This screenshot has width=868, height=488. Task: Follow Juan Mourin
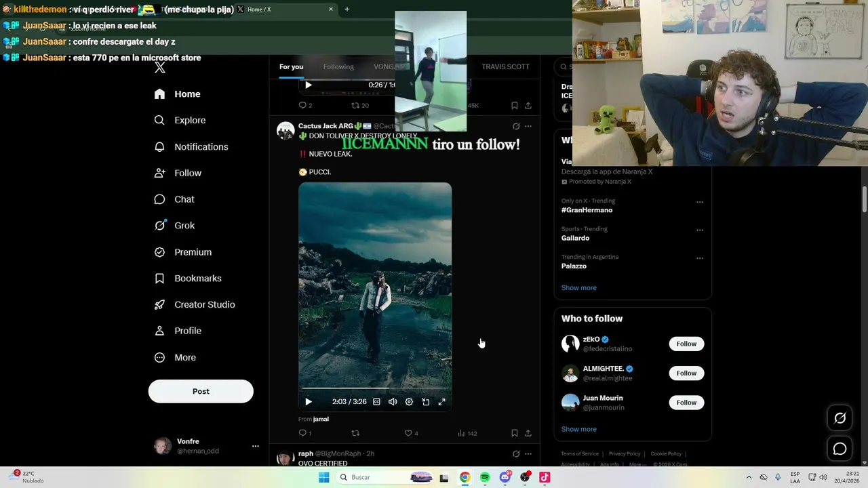[686, 403]
